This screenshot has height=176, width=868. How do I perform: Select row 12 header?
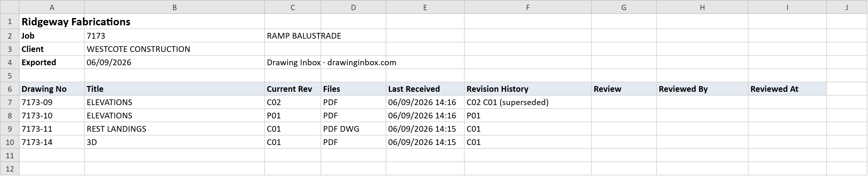point(10,169)
